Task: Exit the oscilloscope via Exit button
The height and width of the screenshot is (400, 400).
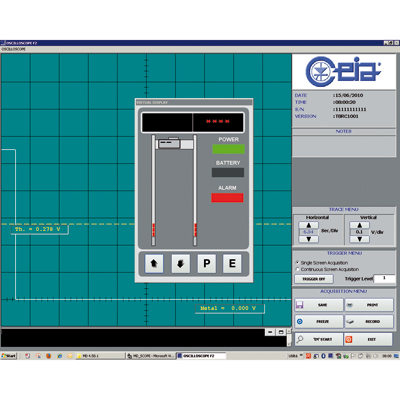Action: pyautogui.click(x=368, y=339)
